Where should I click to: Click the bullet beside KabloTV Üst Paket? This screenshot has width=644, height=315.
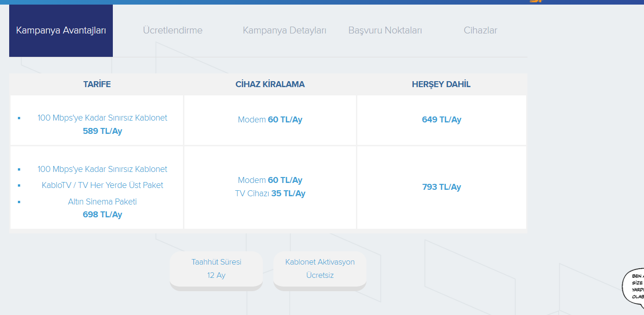coord(19,186)
